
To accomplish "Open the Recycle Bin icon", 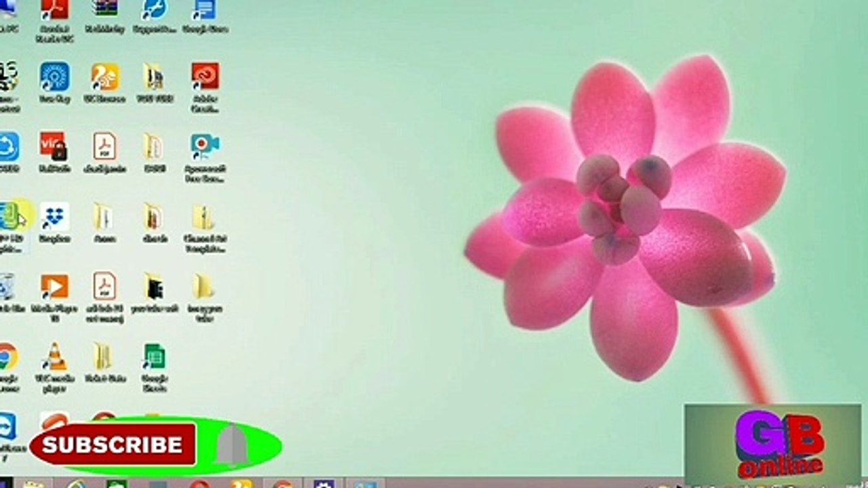I will (7, 287).
